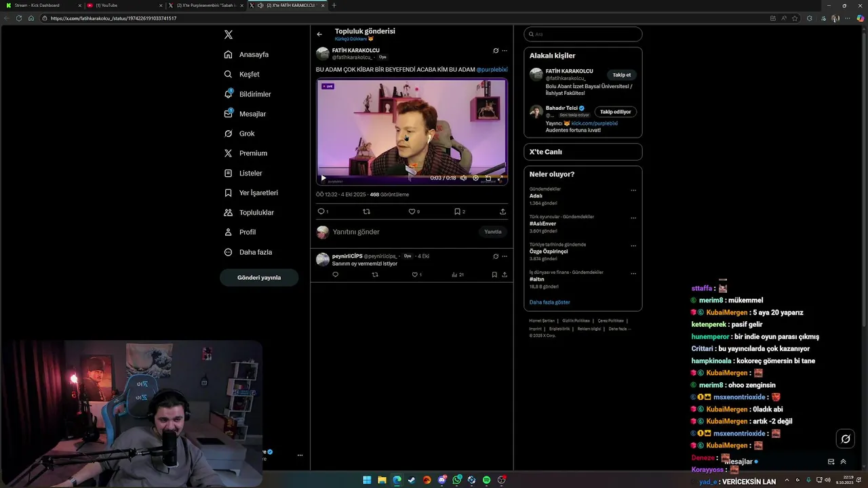Compose new message in Mesajlar drawer
The height and width of the screenshot is (488, 868).
coord(831,462)
